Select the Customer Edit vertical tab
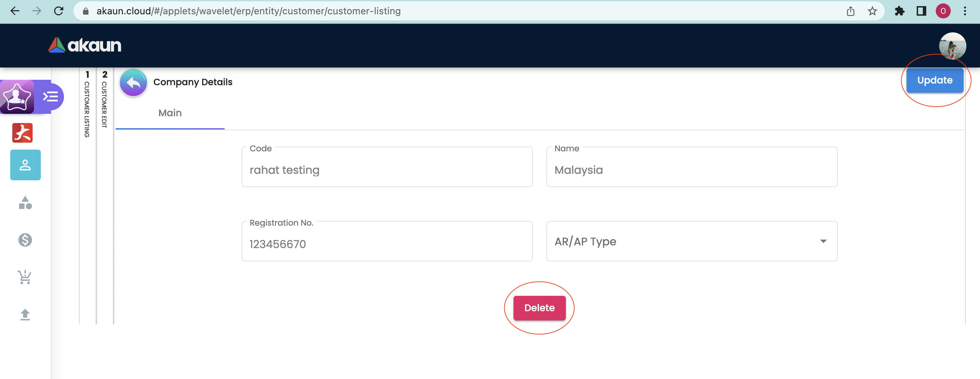The image size is (980, 379). click(104, 100)
